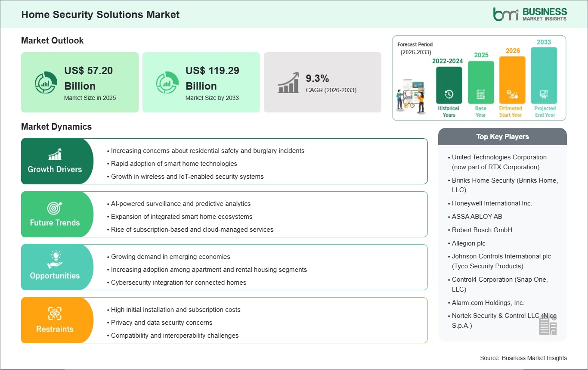Click 'Privacy and data security concerns'
The width and height of the screenshot is (588, 370).
tap(161, 323)
